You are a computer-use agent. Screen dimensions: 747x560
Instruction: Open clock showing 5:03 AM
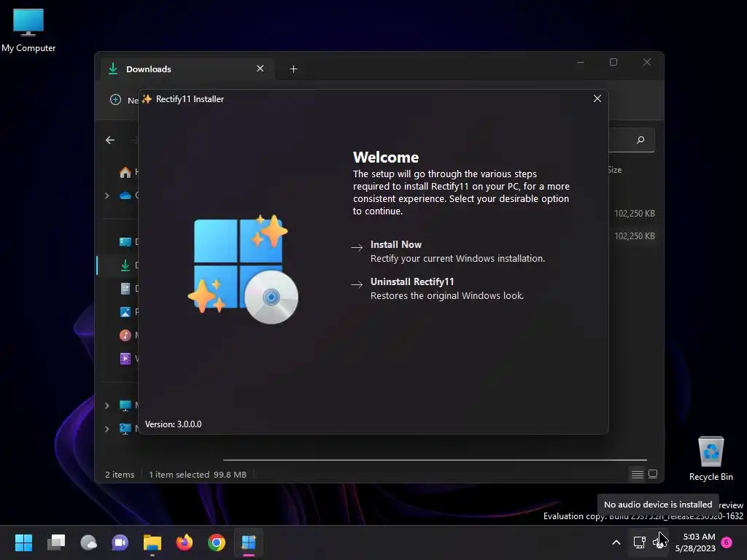click(695, 542)
